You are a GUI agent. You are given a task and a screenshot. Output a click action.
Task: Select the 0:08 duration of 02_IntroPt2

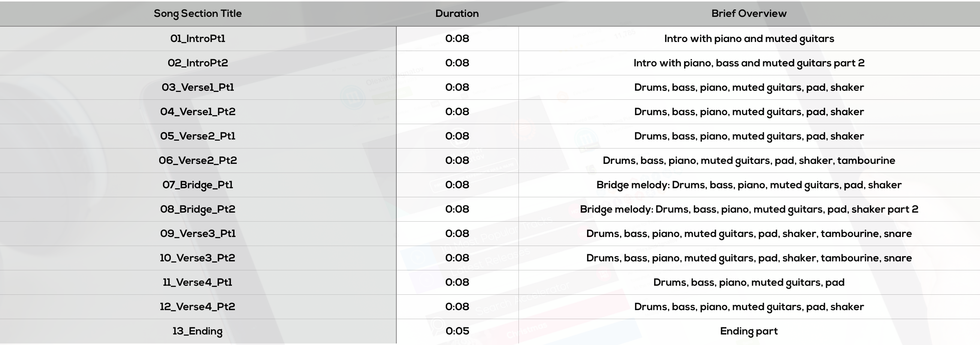click(457, 63)
